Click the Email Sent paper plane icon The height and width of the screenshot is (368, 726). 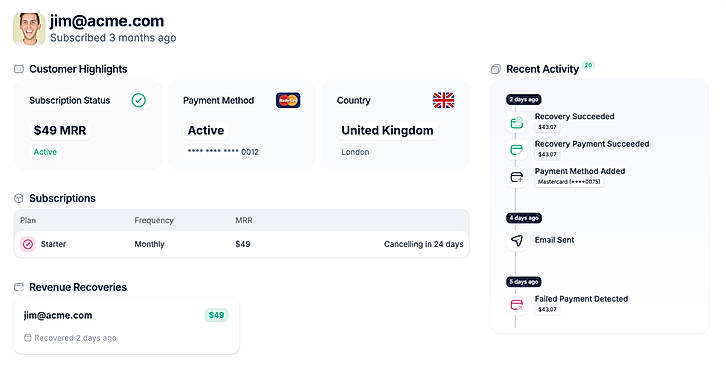[x=517, y=240]
